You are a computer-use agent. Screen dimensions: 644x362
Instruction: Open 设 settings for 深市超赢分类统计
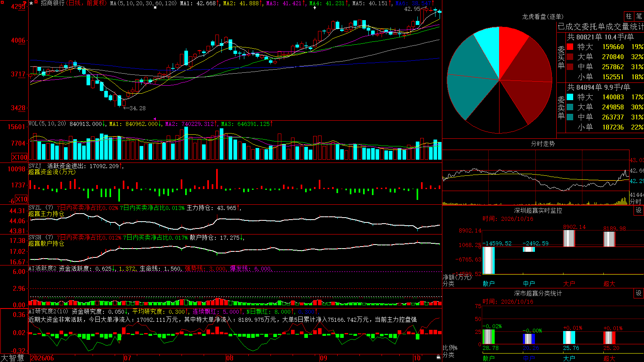pyautogui.click(x=639, y=293)
